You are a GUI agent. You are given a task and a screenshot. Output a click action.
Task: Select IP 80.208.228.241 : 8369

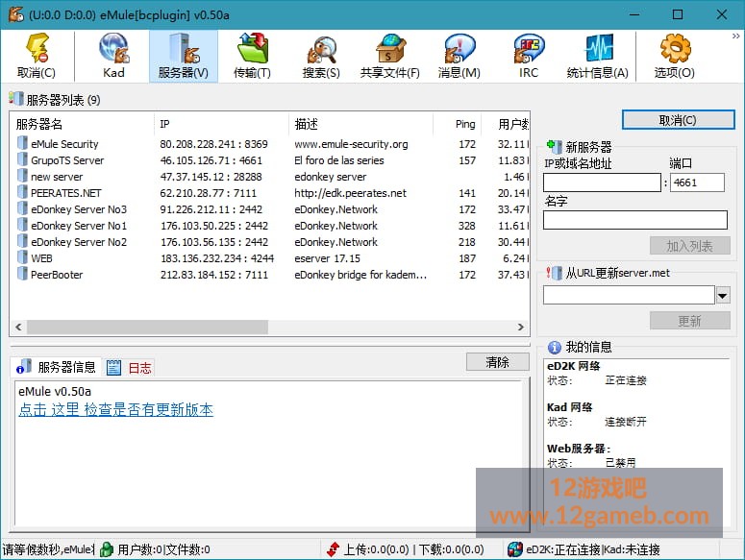[213, 144]
